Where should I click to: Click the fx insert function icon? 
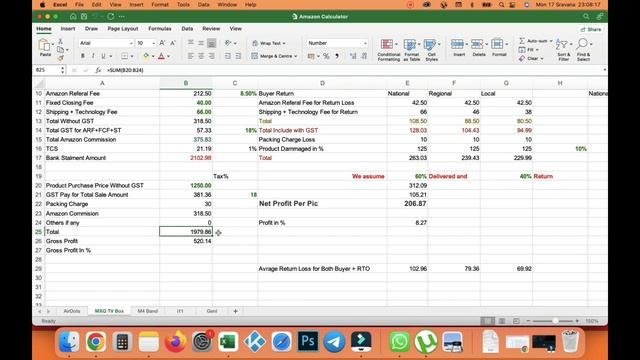point(98,70)
